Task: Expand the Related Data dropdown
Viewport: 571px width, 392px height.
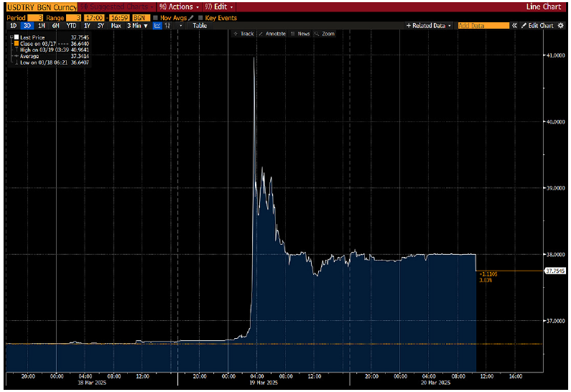Action: click(430, 25)
